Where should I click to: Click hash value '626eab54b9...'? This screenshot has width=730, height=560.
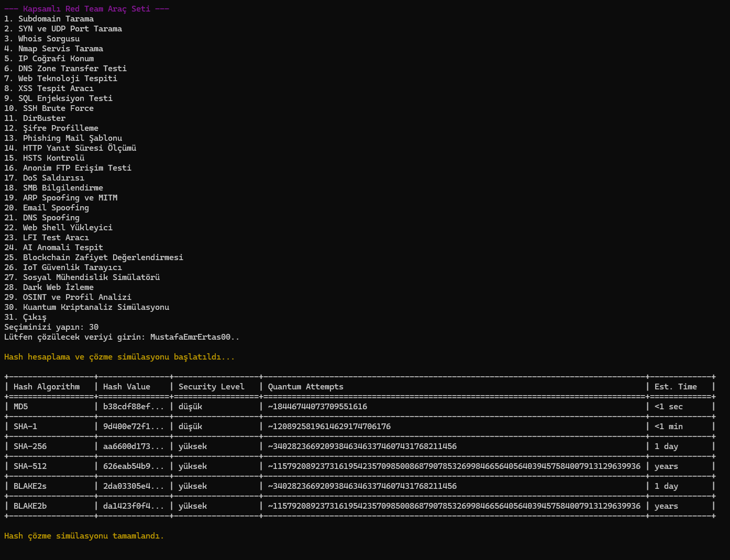coord(134,466)
